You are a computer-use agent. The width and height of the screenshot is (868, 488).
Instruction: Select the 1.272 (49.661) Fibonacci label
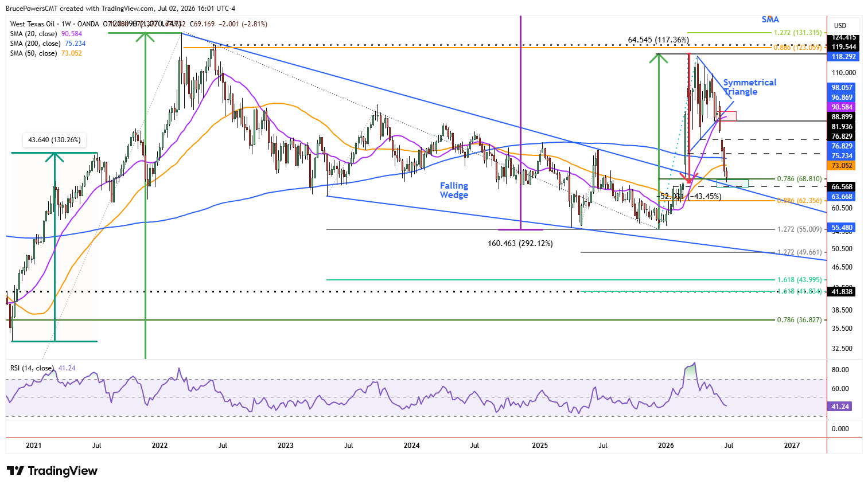(x=800, y=252)
